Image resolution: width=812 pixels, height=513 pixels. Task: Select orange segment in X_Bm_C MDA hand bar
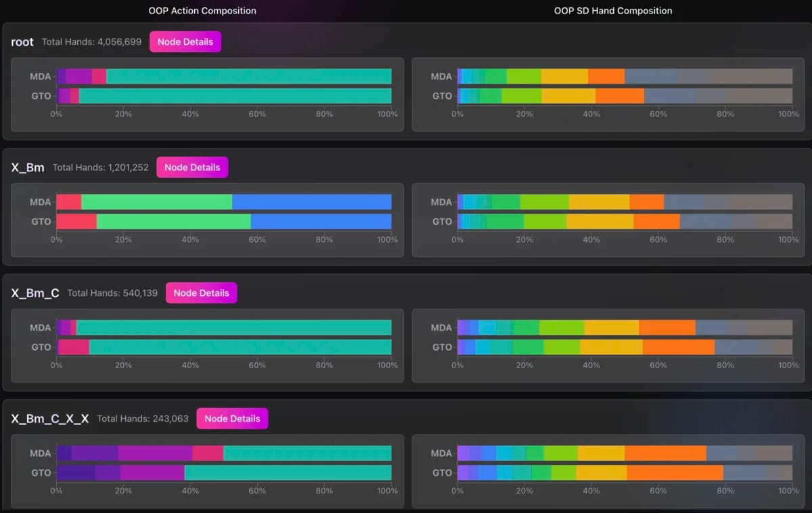pyautogui.click(x=667, y=328)
